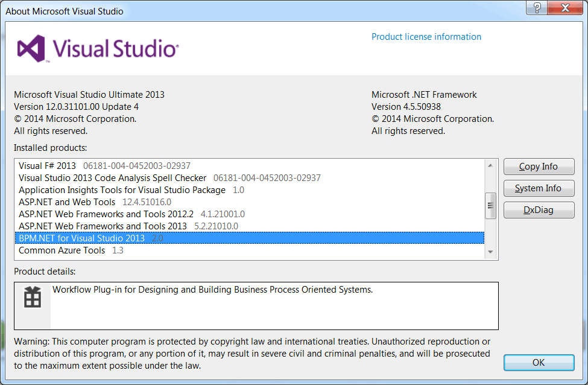The width and height of the screenshot is (588, 385).
Task: Launch DxDiag tool
Action: tap(539, 210)
